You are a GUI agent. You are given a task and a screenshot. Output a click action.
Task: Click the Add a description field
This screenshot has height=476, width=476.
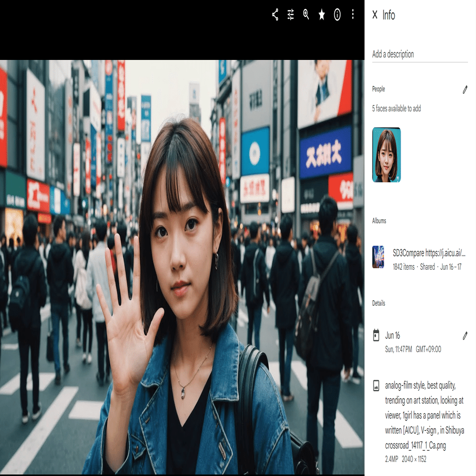[420, 54]
